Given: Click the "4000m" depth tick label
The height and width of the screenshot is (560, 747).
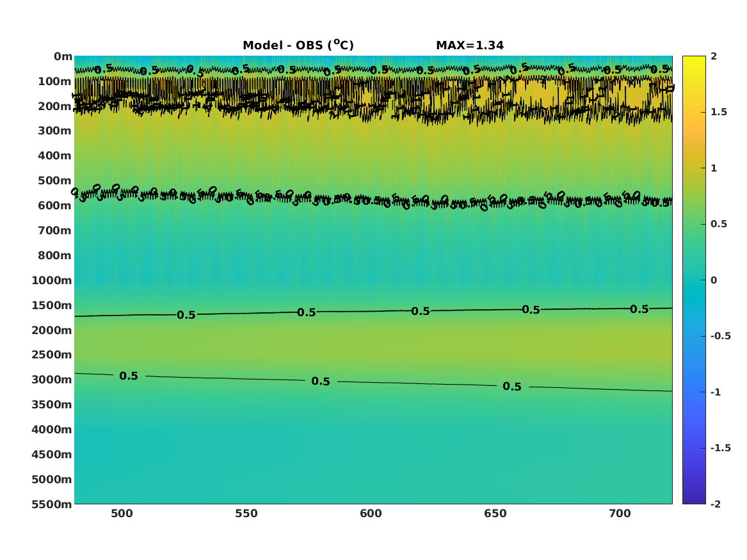Looking at the screenshot, I should (52, 429).
